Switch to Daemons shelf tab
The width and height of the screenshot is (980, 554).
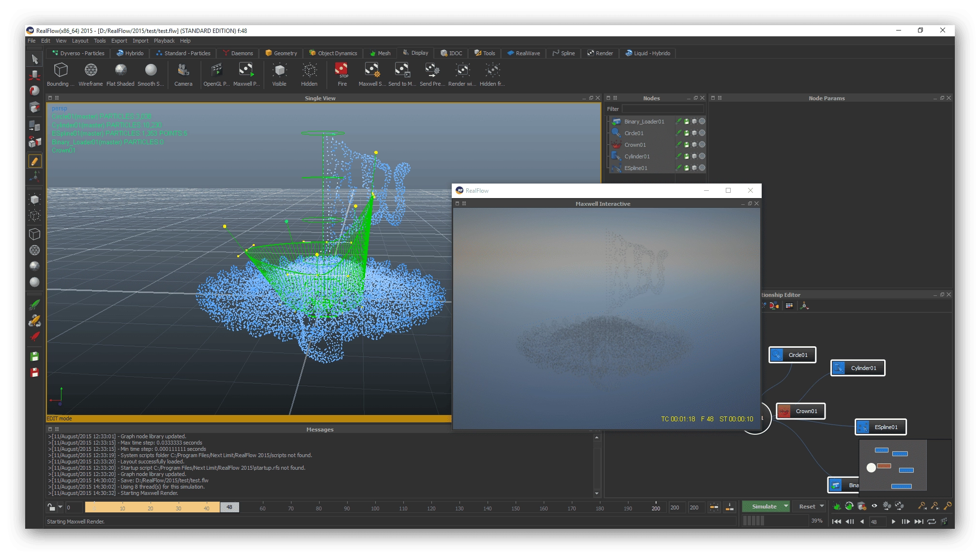pos(238,53)
